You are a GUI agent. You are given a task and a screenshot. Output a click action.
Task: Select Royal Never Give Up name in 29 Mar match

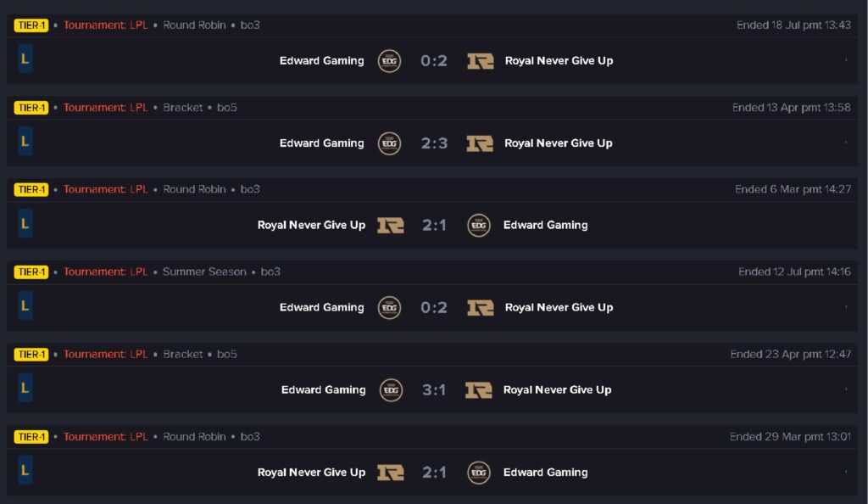pos(311,473)
